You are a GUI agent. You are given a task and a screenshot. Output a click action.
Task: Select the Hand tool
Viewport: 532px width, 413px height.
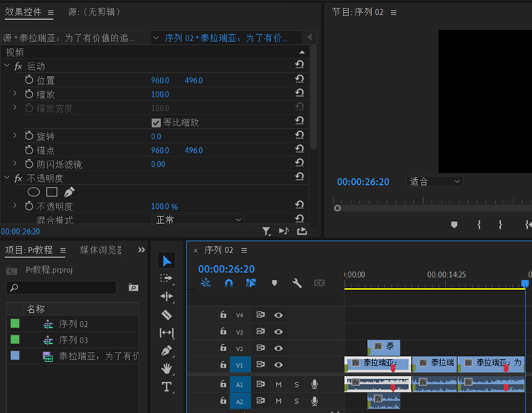point(166,368)
